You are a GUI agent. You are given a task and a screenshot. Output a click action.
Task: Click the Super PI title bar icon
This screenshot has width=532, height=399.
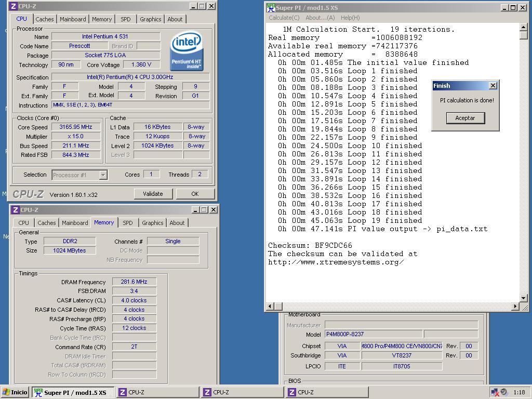271,7
